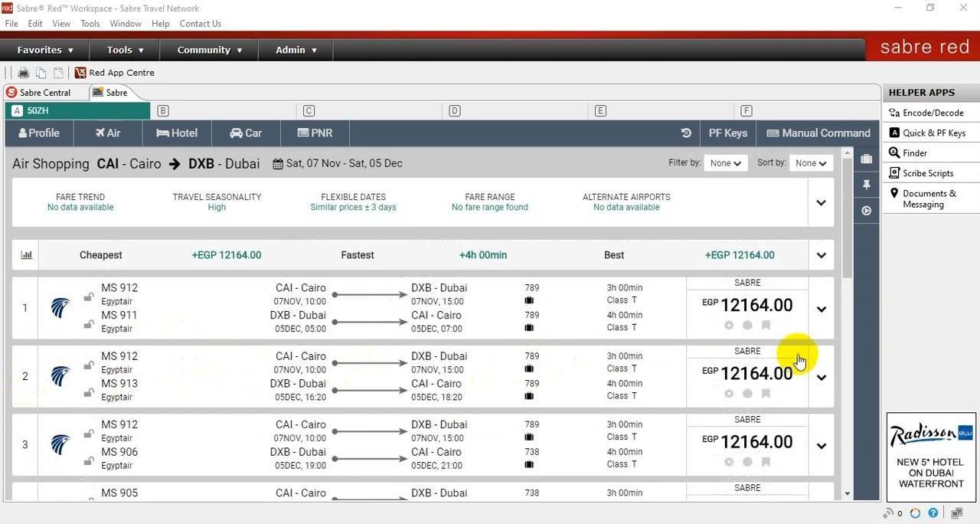Open the fare chart icon beside Cheapest
The width and height of the screenshot is (980, 524).
click(27, 255)
